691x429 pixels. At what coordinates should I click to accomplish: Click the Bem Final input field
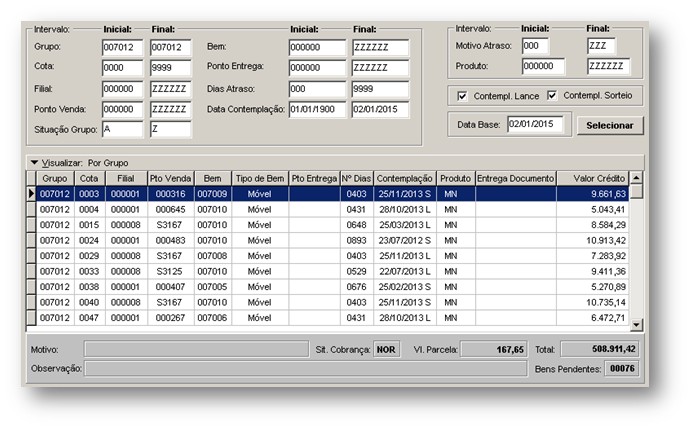[380, 48]
